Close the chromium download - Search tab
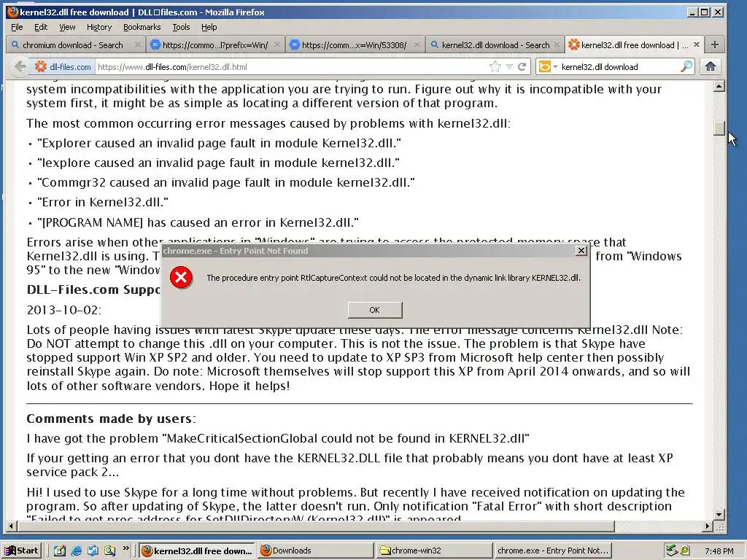Viewport: 747px width, 560px height. tap(137, 44)
